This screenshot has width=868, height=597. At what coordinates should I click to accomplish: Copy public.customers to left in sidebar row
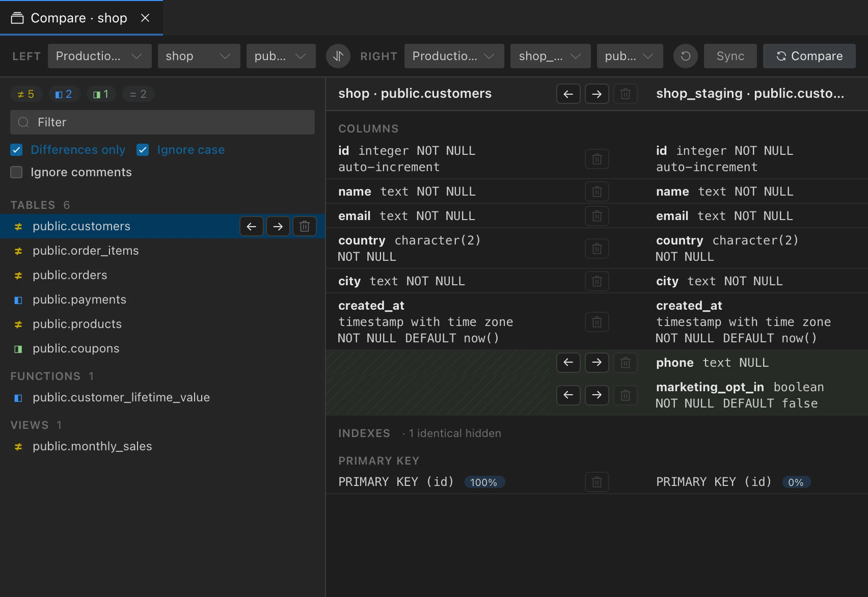click(252, 226)
